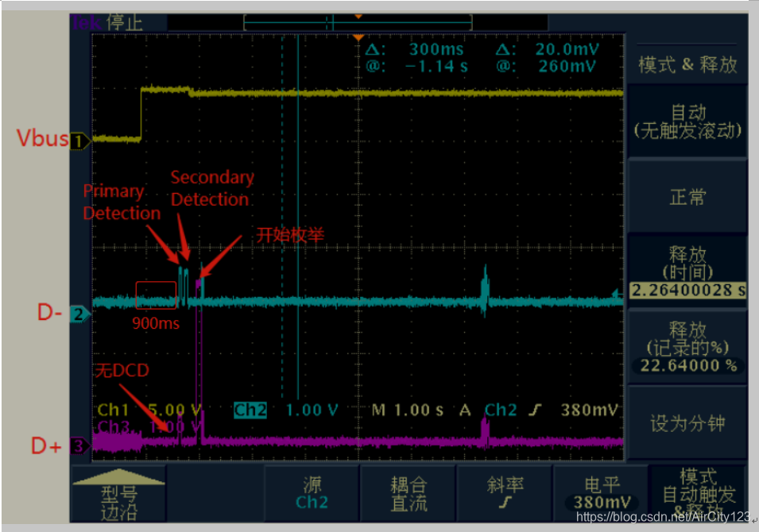Open the 耦合 直流 coupling menu
759x532 pixels.
409,493
